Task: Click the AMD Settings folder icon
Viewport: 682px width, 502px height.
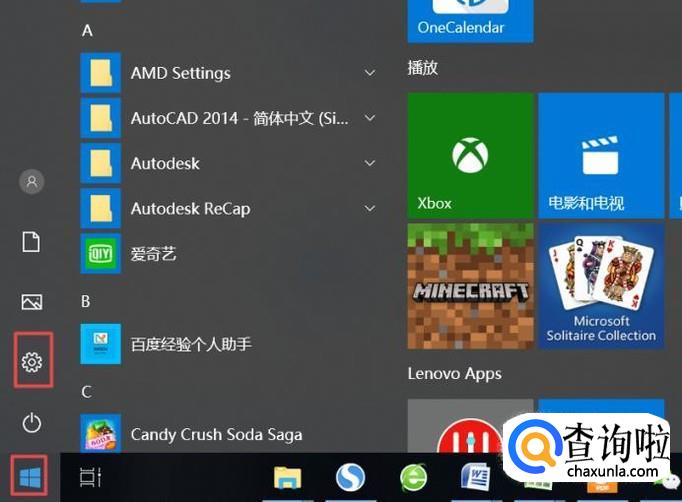Action: pos(100,73)
